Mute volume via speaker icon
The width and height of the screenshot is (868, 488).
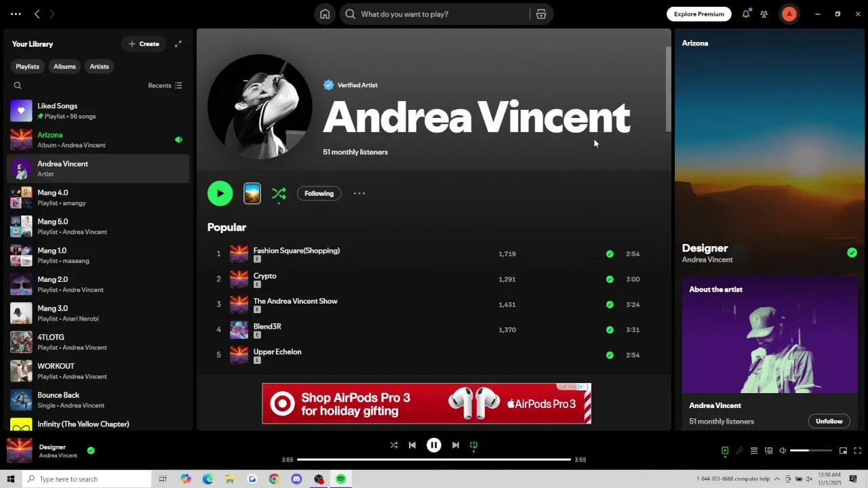(x=783, y=451)
